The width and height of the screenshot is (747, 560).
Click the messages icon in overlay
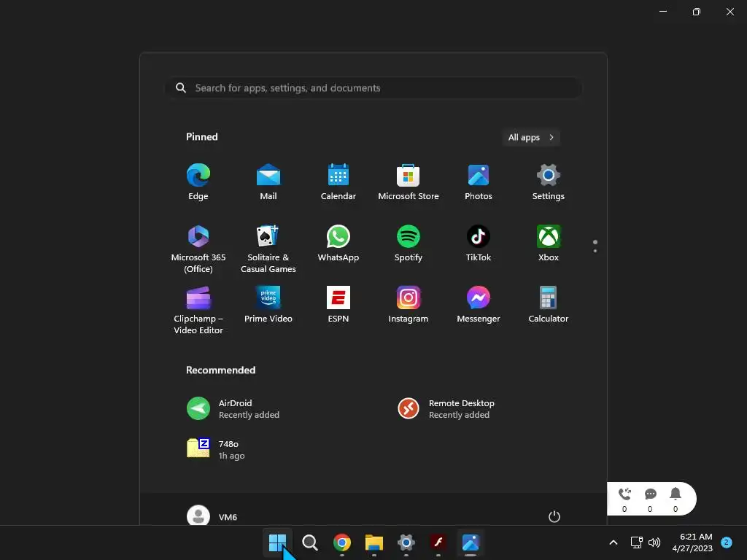[x=650, y=494]
